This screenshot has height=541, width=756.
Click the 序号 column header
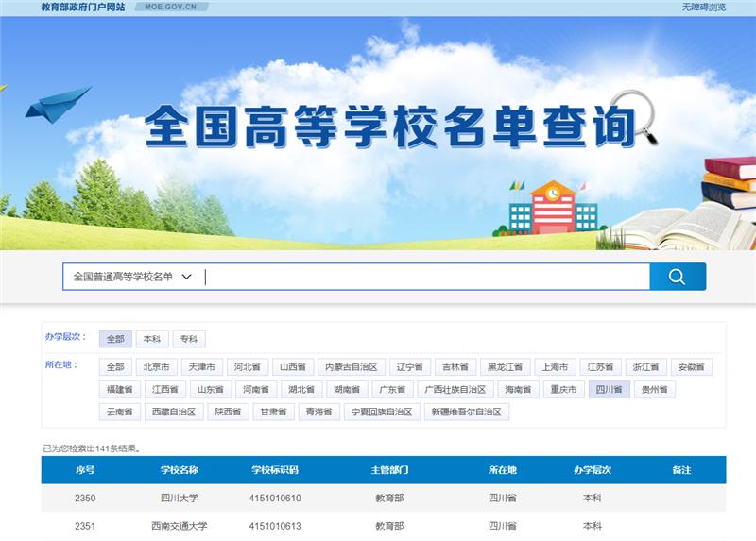tap(85, 470)
